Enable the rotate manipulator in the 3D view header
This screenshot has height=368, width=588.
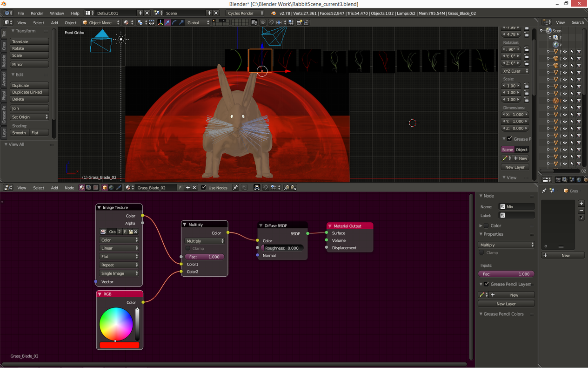click(174, 22)
